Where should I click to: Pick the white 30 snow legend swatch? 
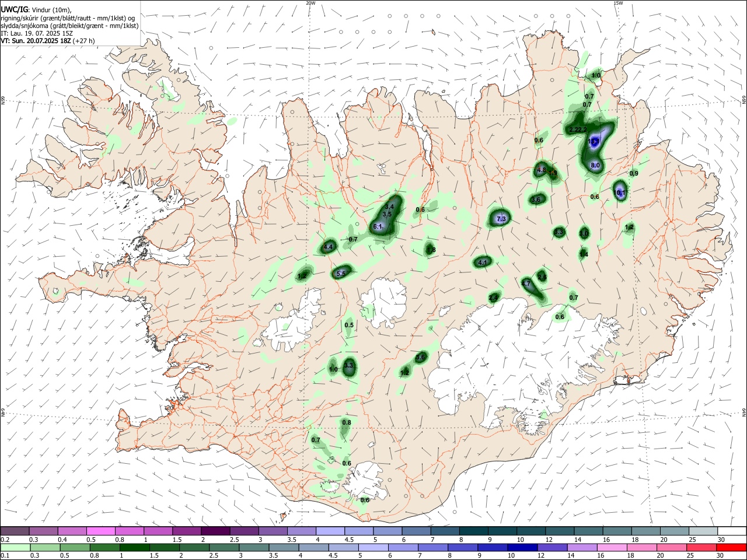pos(731,531)
